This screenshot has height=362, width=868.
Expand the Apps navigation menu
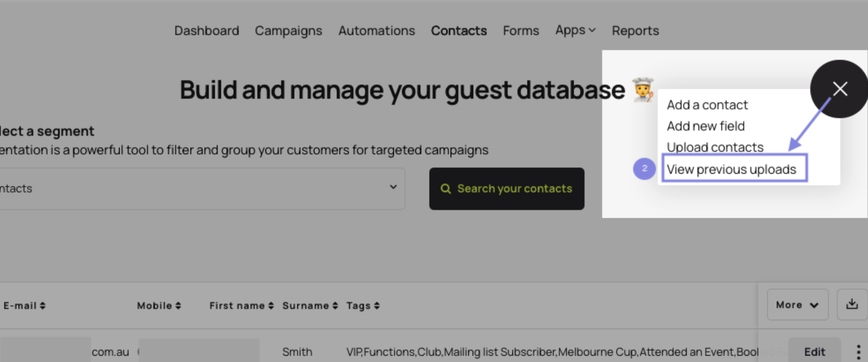[576, 30]
